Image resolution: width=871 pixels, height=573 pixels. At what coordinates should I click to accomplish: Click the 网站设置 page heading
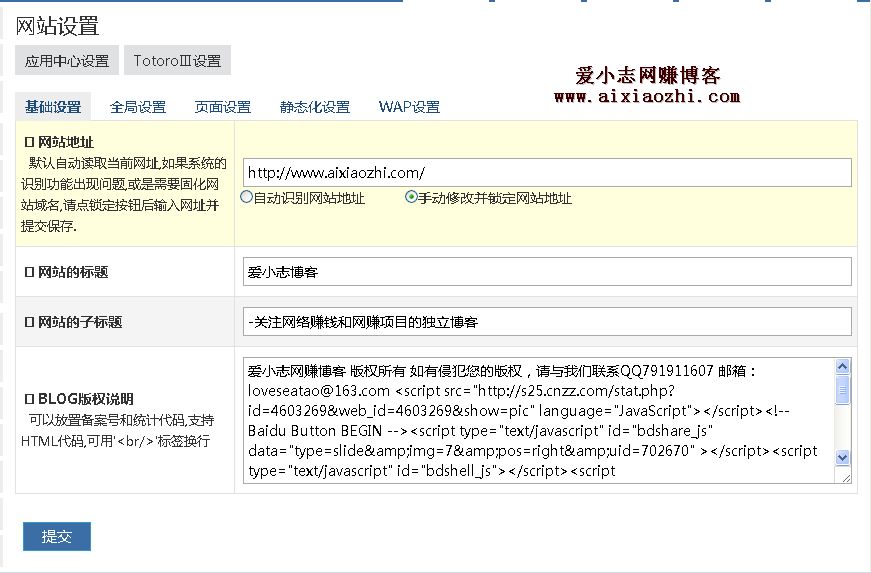pyautogui.click(x=57, y=26)
